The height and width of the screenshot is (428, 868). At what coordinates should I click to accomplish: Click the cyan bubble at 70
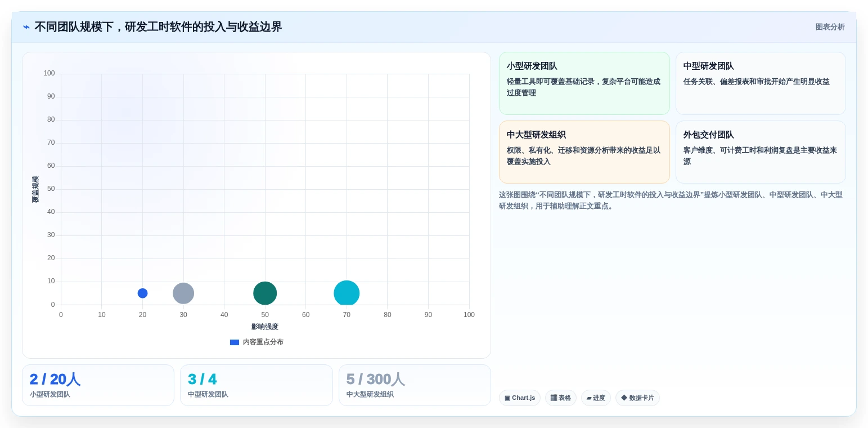347,293
